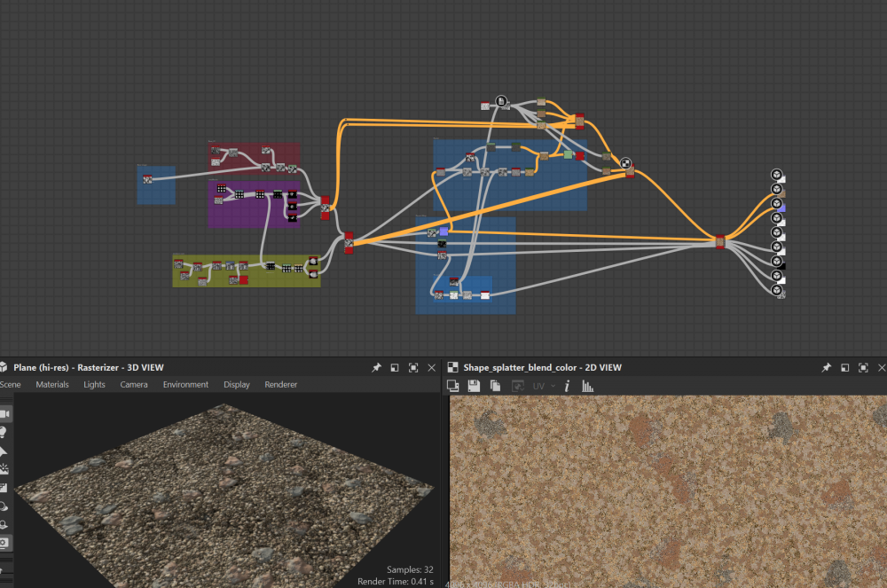
Task: Open the Display menu in 3D view
Action: 237,385
